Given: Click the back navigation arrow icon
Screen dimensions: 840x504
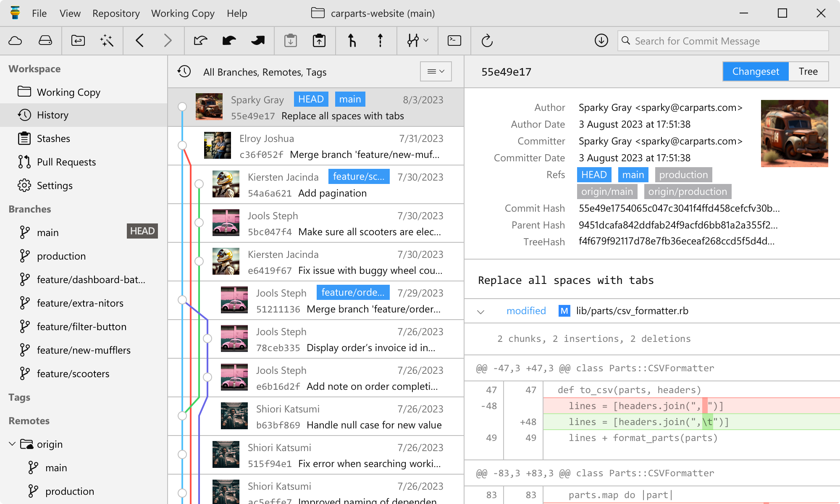Looking at the screenshot, I should [140, 41].
